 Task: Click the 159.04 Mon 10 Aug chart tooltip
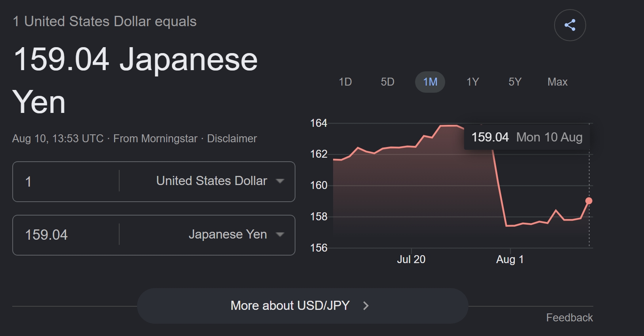(527, 137)
